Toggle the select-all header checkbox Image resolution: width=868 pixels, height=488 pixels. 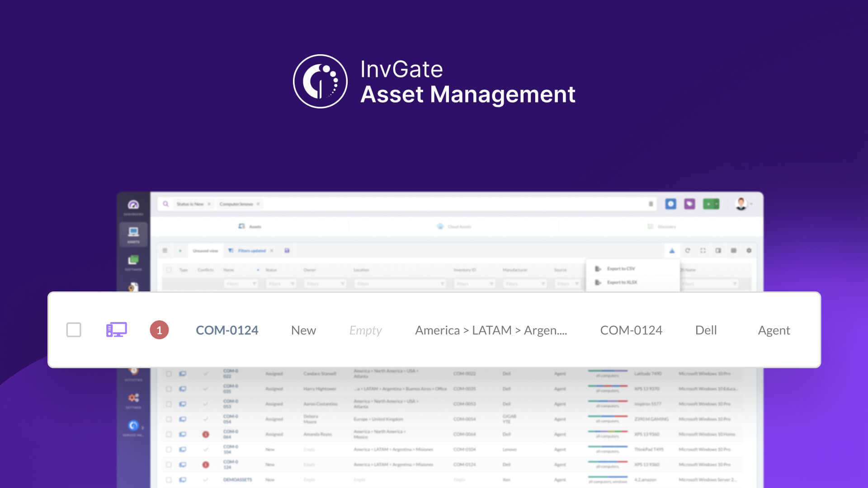pyautogui.click(x=169, y=270)
